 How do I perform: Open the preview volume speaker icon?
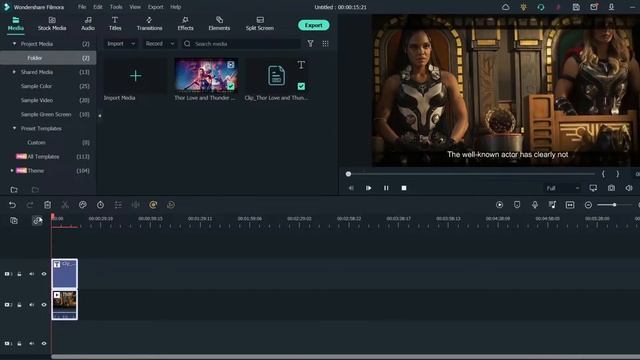[x=629, y=188]
